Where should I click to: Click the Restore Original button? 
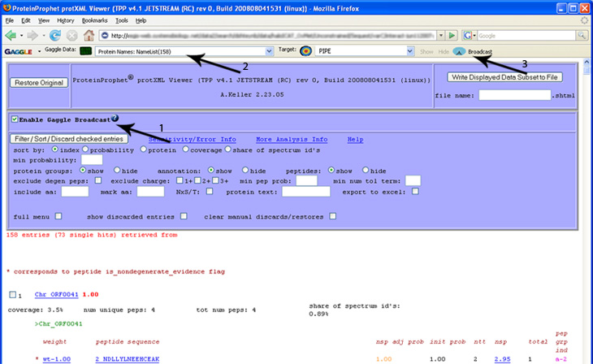[39, 83]
